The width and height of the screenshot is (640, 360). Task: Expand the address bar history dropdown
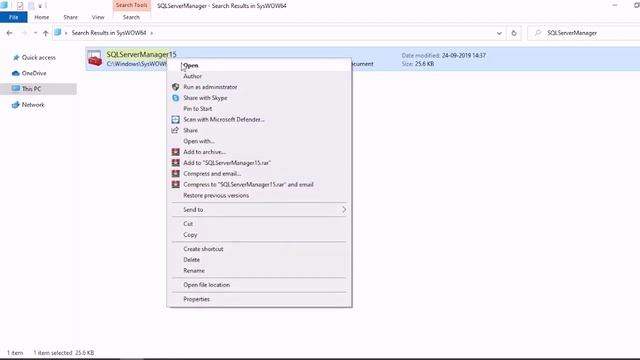coord(499,33)
